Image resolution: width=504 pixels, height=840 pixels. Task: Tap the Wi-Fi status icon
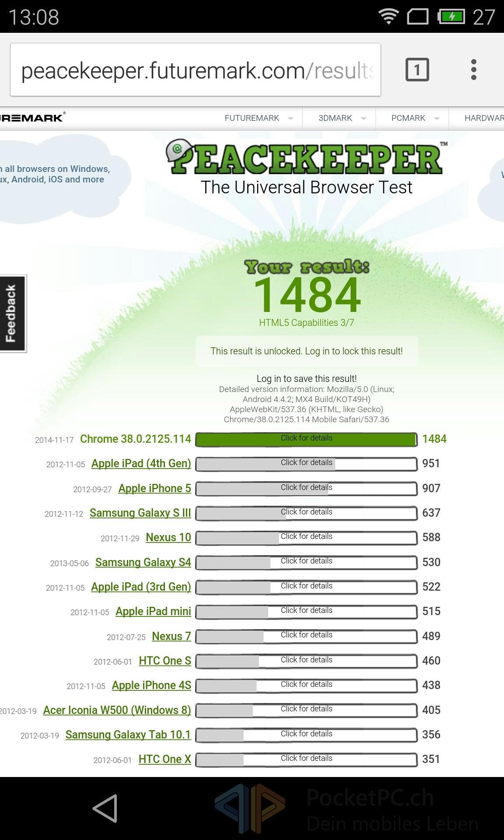point(388,17)
